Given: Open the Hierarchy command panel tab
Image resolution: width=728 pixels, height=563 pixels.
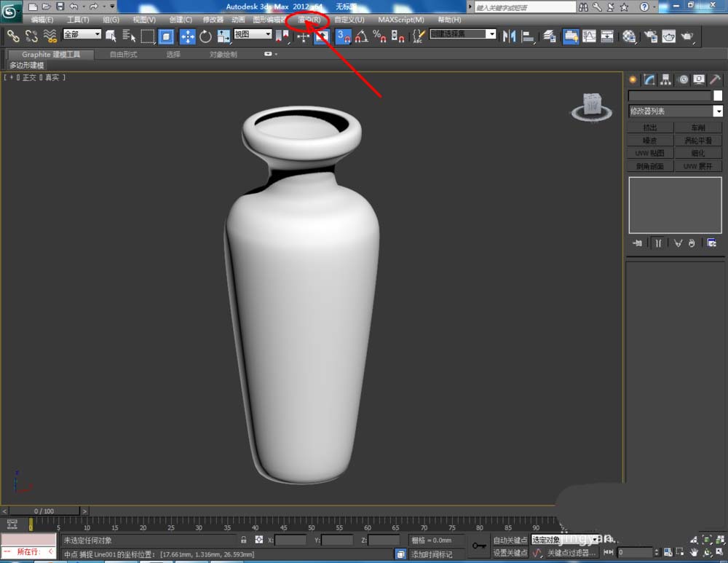Looking at the screenshot, I should [x=666, y=79].
